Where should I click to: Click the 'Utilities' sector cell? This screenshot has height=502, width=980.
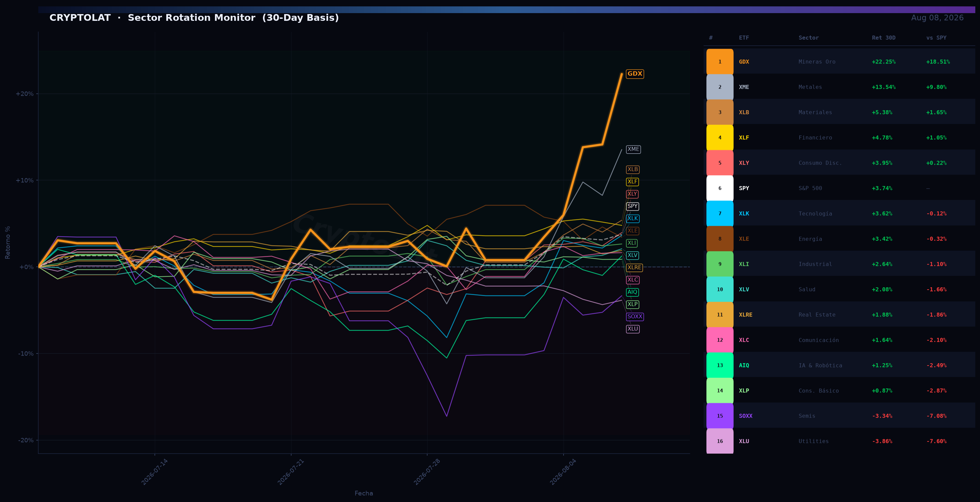pyautogui.click(x=813, y=442)
